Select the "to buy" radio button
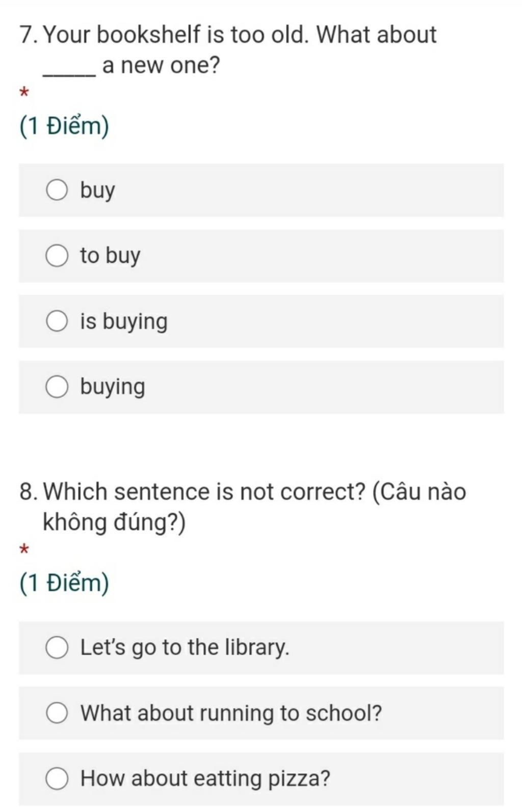 tap(57, 256)
